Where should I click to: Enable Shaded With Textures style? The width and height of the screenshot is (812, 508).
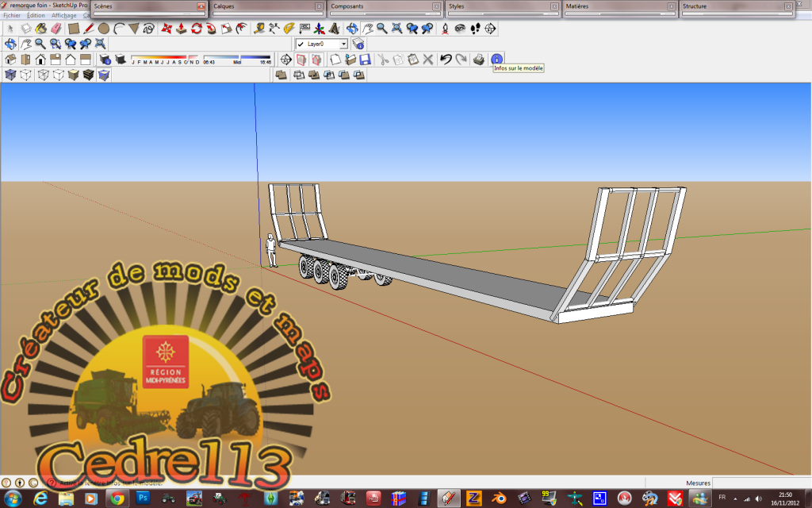pos(89,75)
